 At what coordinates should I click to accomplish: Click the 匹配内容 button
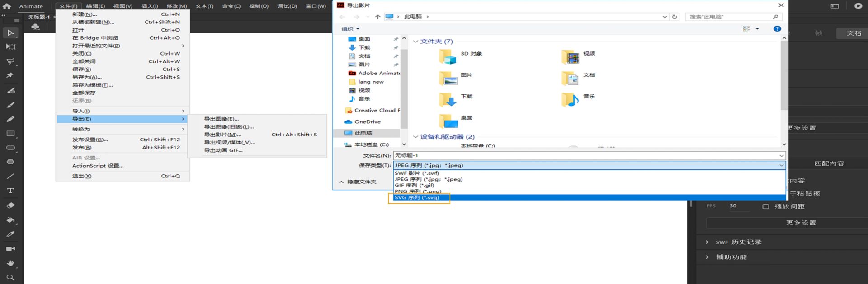click(829, 163)
